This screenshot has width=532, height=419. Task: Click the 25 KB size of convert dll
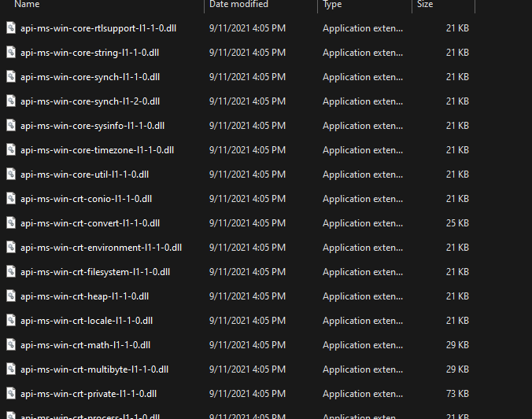[457, 223]
